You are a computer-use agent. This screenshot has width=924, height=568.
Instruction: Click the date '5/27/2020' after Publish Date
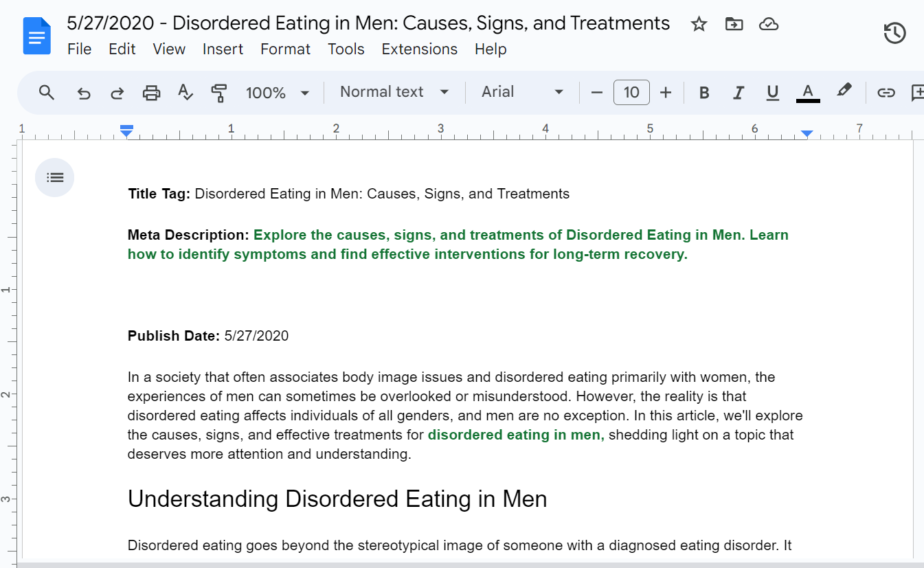pyautogui.click(x=256, y=336)
